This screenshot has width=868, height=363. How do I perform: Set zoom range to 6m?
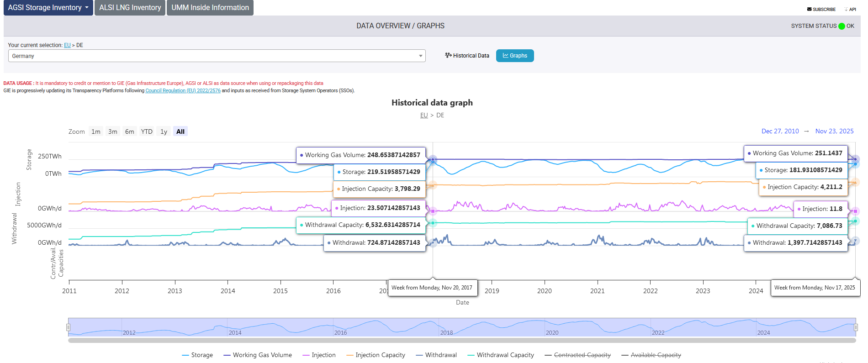[130, 132]
